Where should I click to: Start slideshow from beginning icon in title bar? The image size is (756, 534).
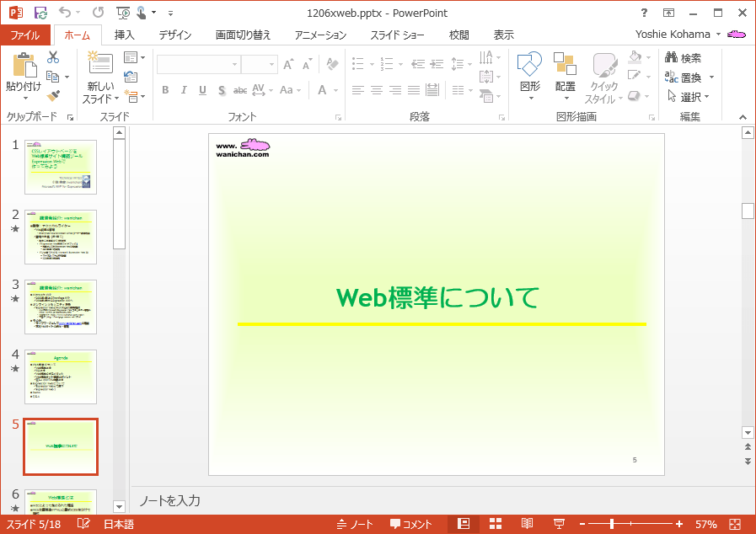(123, 13)
